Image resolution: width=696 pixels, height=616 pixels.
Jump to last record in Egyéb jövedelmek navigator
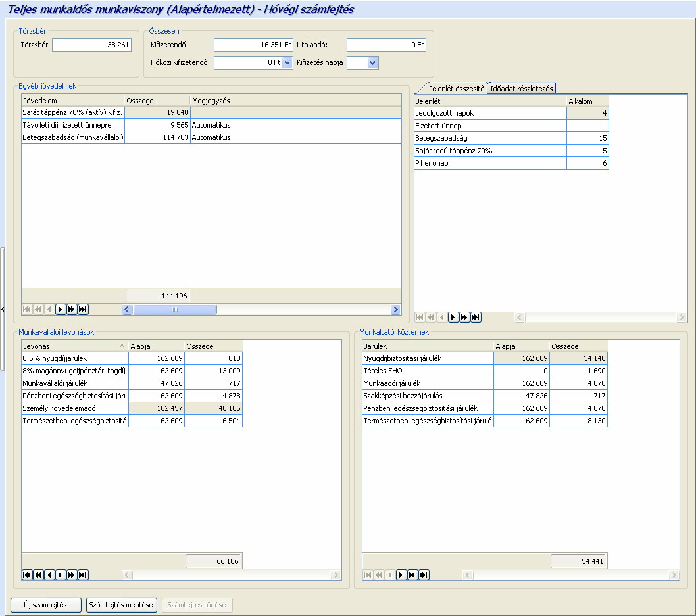click(x=83, y=309)
